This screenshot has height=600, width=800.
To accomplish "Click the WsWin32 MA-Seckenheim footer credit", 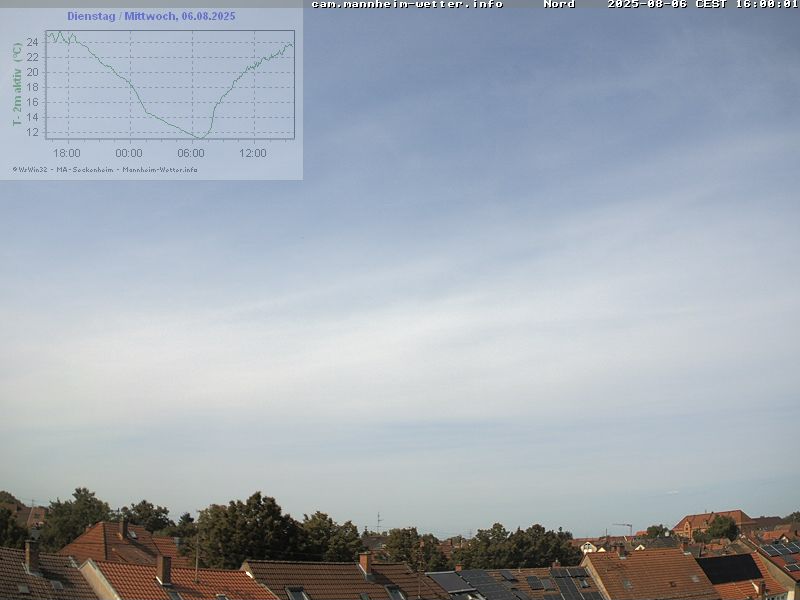I will pyautogui.click(x=105, y=169).
